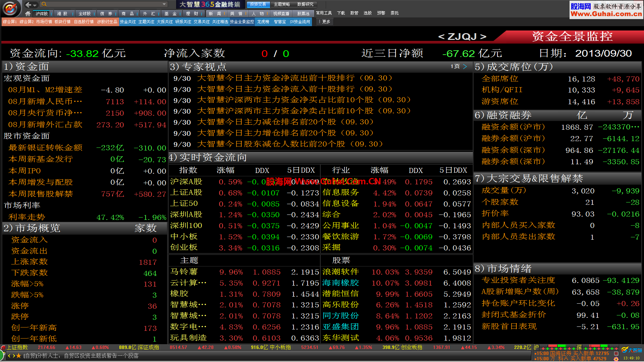Click the Dazhihui main logo icon
This screenshot has width=644, height=362.
pos(10,8)
